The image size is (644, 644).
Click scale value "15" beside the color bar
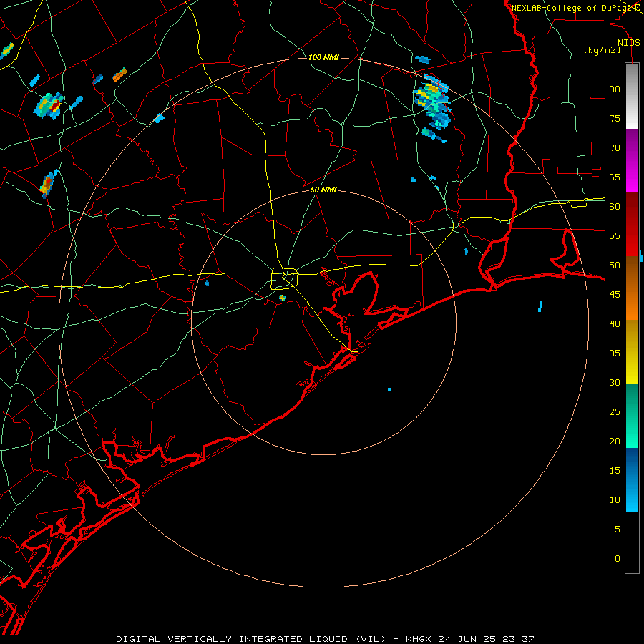[x=615, y=471]
